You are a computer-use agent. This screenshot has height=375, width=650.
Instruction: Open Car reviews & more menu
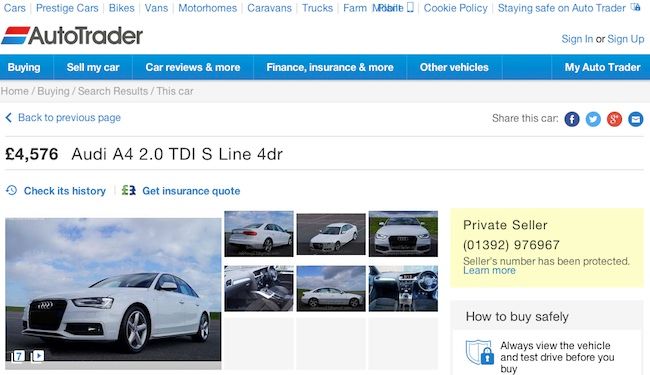(193, 67)
